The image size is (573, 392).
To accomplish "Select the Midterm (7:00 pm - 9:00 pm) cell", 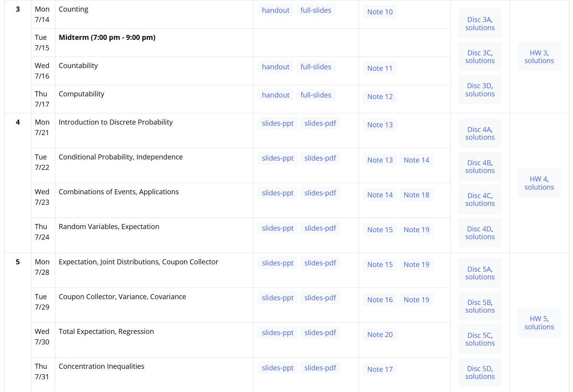I will [x=107, y=38].
